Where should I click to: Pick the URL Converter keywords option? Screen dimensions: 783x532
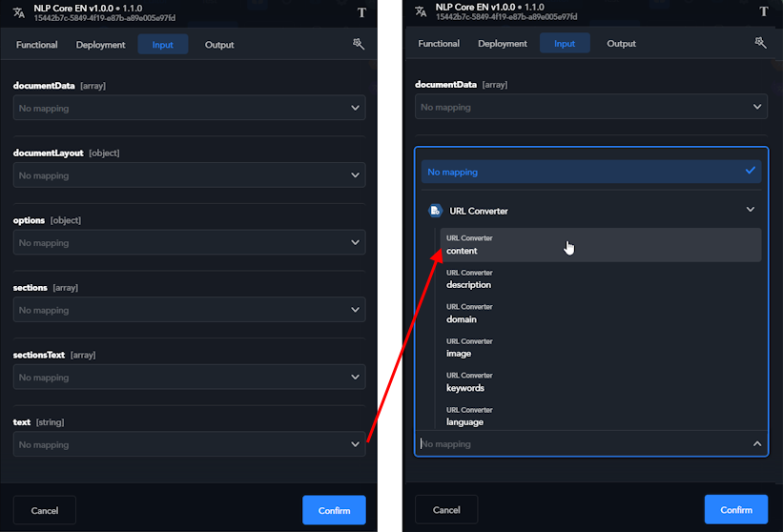pos(601,382)
